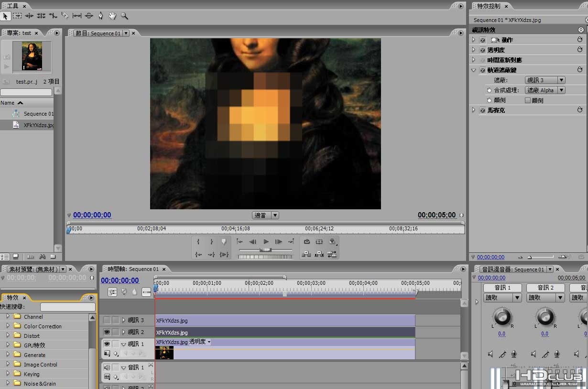The height and width of the screenshot is (389, 588).
Task: Toggle the 顛倒 checkbox
Action: coord(528,100)
